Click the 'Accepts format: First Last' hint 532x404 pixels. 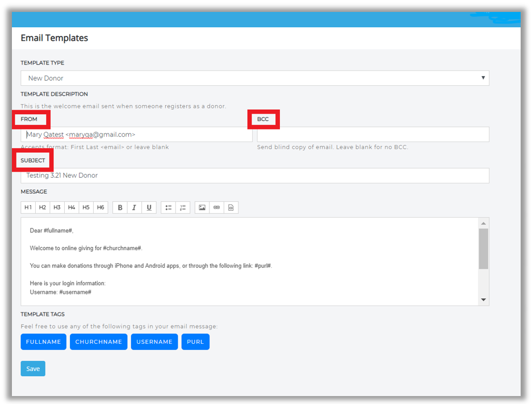pos(95,147)
